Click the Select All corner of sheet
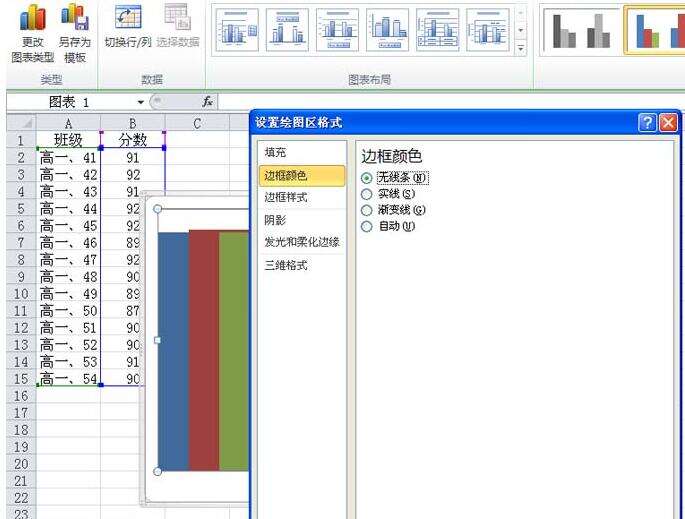Screen dimensions: 685x519 coord(21,123)
